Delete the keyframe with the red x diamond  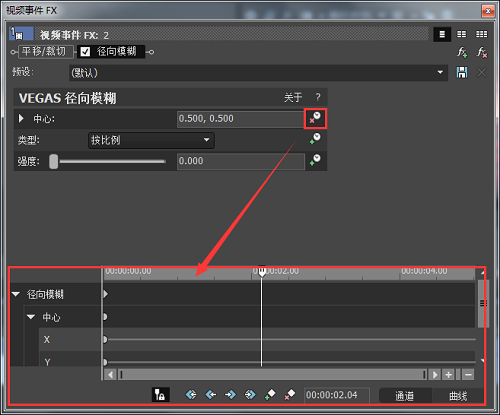(290, 395)
